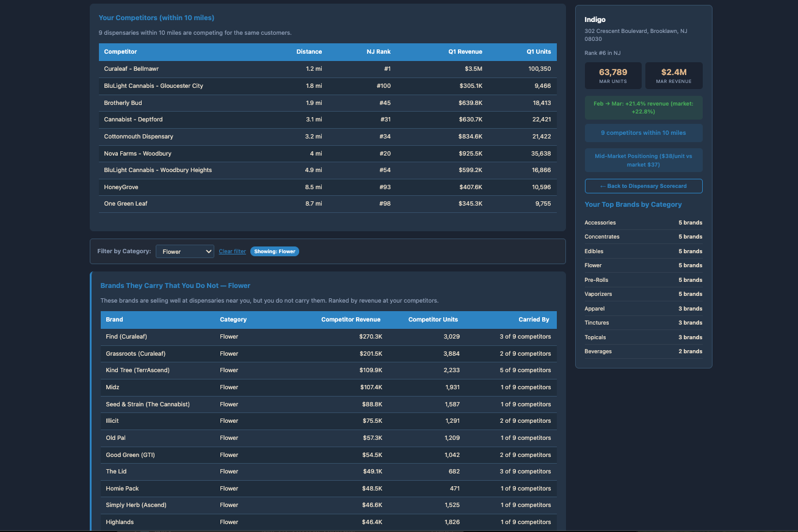798x532 pixels.
Task: Select the Midz brand row
Action: pos(328,387)
